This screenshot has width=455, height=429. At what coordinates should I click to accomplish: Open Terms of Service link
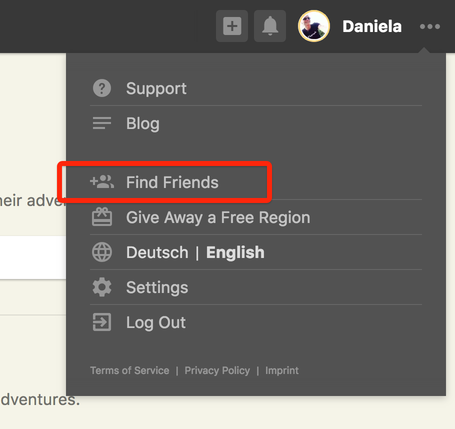pyautogui.click(x=130, y=370)
